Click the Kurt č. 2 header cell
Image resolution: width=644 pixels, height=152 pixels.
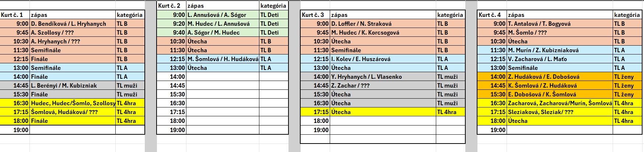coord(171,6)
